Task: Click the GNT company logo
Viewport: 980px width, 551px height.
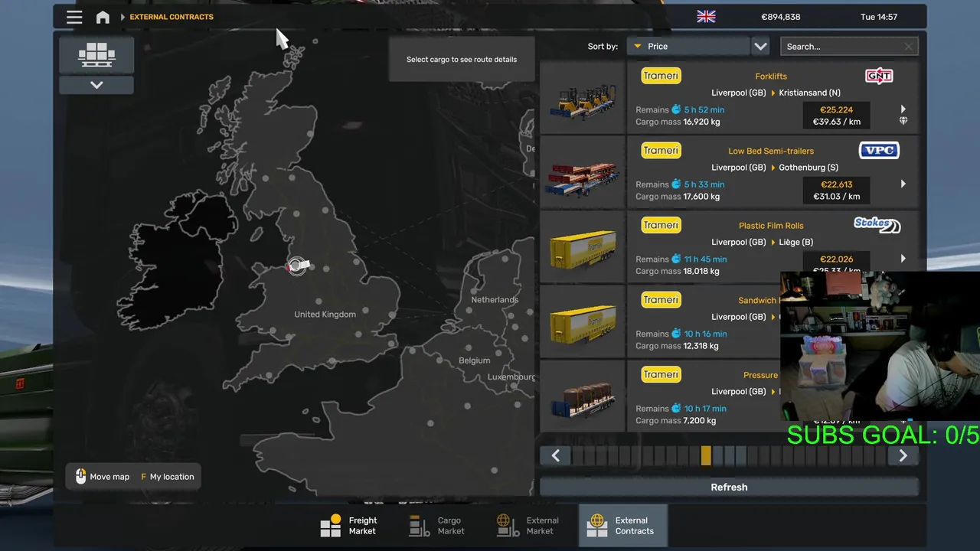Action: [879, 75]
